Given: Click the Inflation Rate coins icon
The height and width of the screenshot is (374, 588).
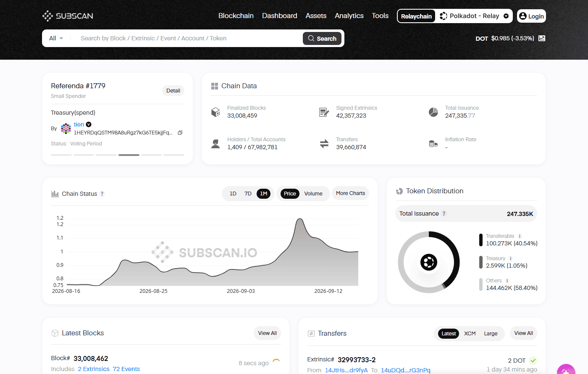Looking at the screenshot, I should coord(433,144).
